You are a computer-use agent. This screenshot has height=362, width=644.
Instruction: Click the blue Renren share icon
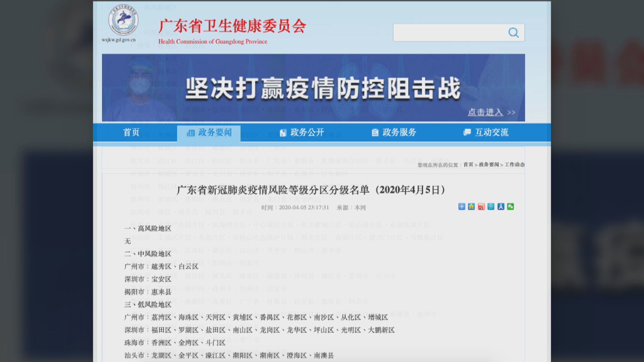coord(501,207)
